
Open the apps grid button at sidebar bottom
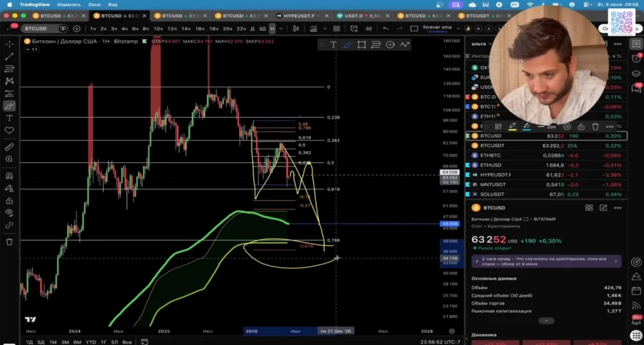click(x=636, y=335)
